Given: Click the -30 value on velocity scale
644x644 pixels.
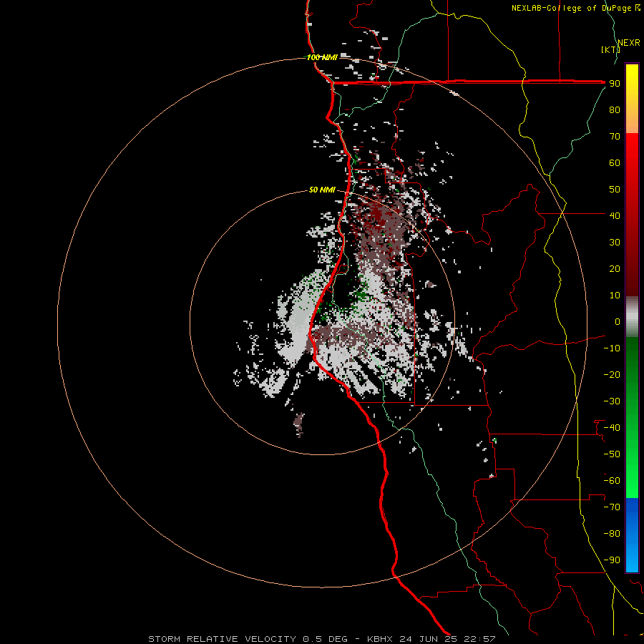Looking at the screenshot, I should coord(612,401).
